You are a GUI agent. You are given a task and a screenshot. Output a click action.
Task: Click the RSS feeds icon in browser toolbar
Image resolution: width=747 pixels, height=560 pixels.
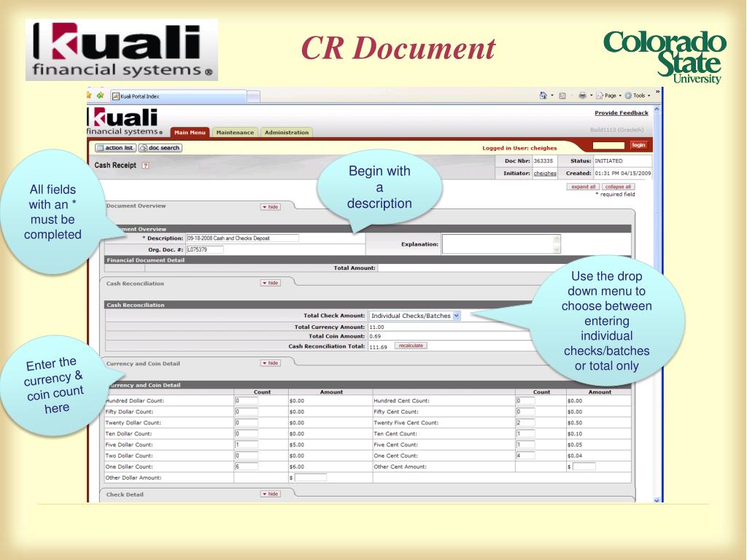(562, 96)
